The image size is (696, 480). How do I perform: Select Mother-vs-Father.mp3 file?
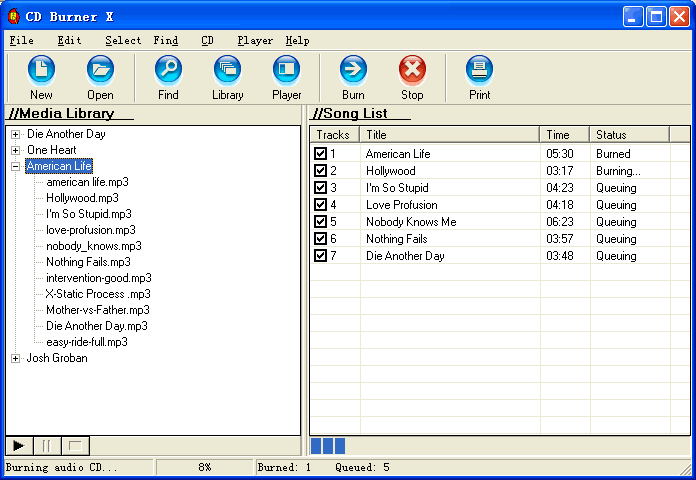pos(98,310)
